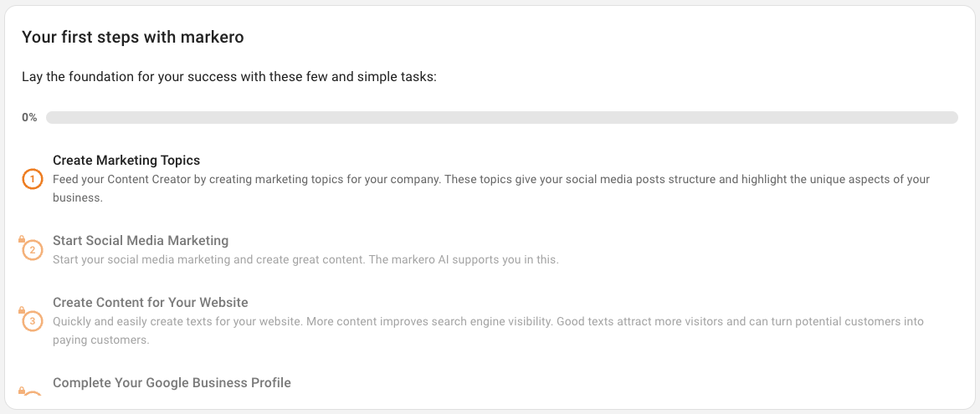Click the onboarding progress bar

point(502,117)
